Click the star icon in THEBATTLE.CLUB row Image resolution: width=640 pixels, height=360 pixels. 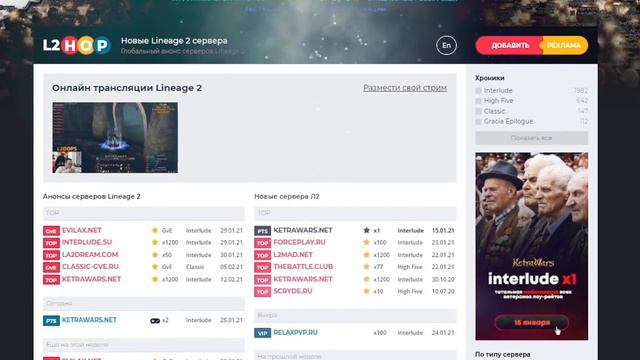pyautogui.click(x=367, y=267)
